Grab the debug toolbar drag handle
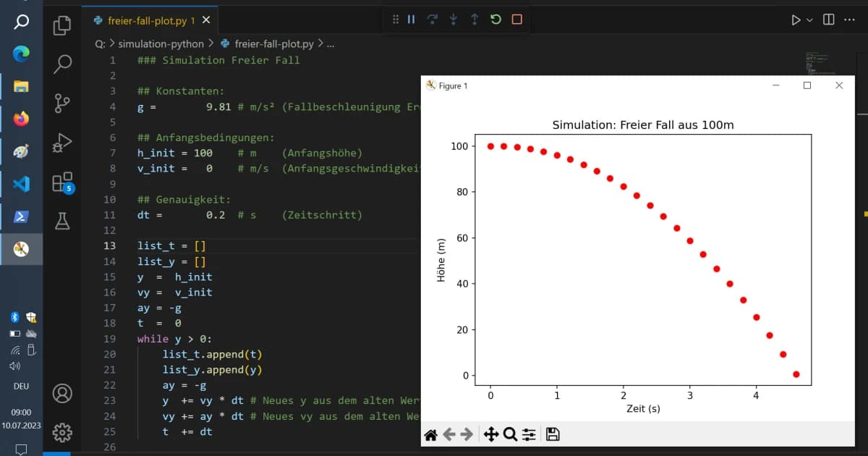Screen dimensions: 868x456 pyautogui.click(x=395, y=20)
